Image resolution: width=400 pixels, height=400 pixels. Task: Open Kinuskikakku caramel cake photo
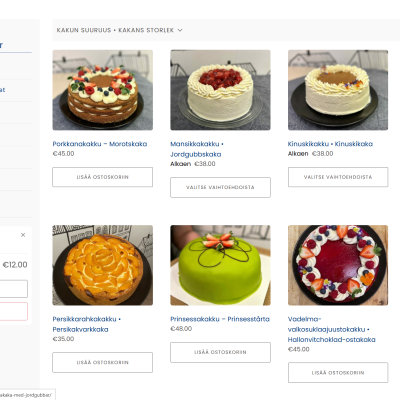point(338,90)
